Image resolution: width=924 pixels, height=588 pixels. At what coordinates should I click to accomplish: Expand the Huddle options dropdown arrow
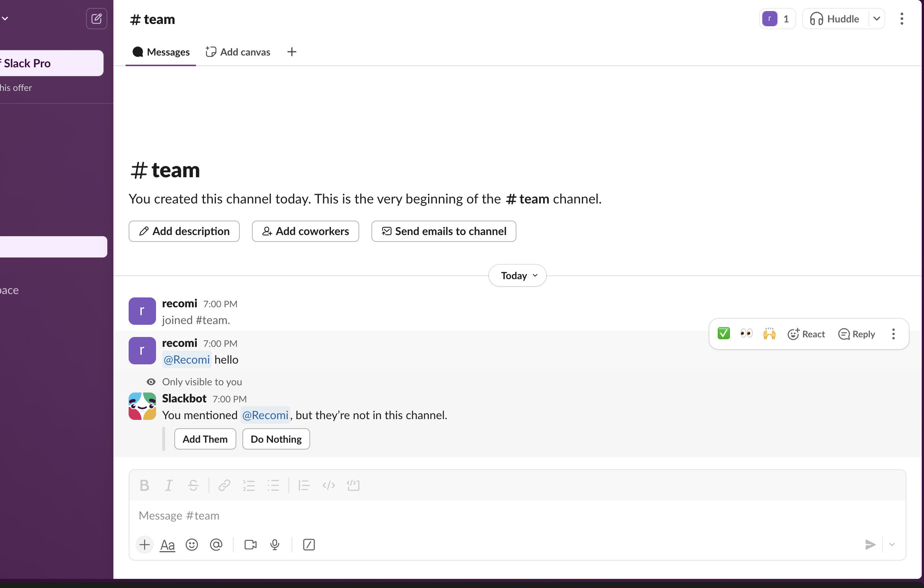tap(876, 19)
